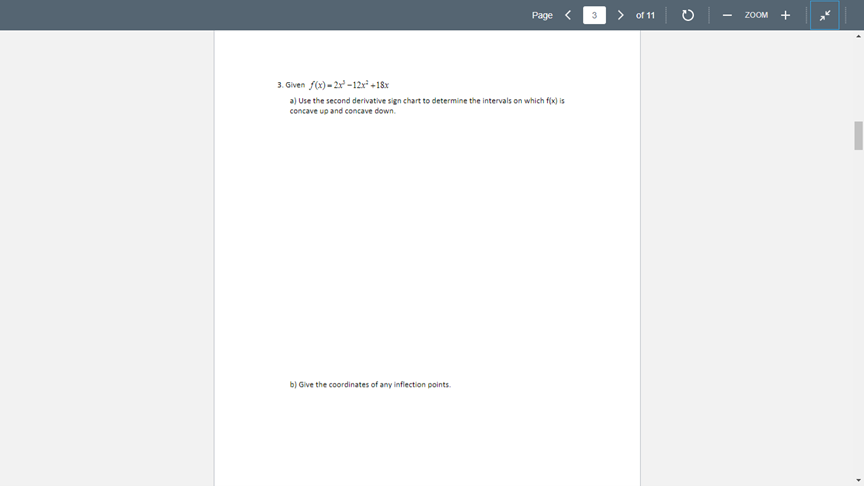The width and height of the screenshot is (864, 486).
Task: Zoom in using the plus icon
Action: tap(786, 15)
